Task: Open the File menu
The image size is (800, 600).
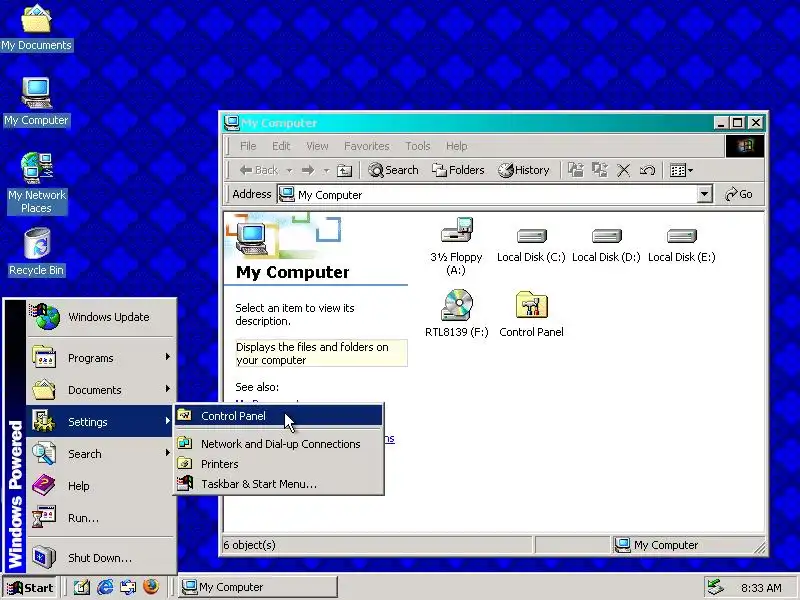Action: (x=248, y=146)
